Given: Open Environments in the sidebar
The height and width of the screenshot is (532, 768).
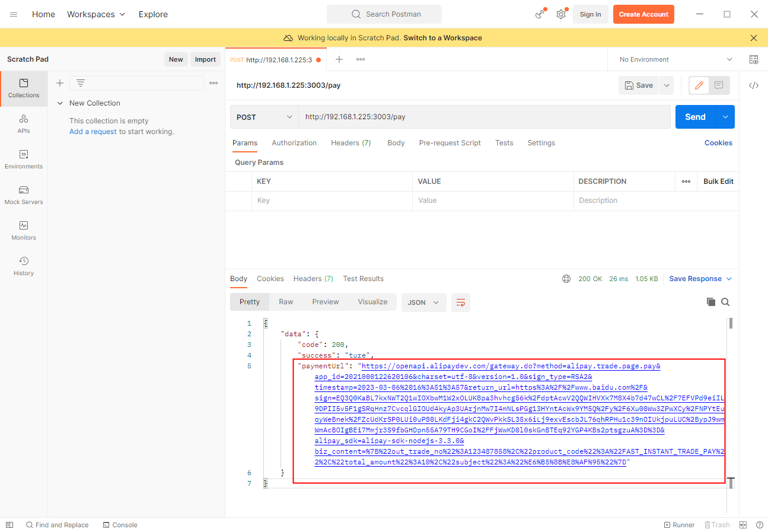Looking at the screenshot, I should coord(24,160).
